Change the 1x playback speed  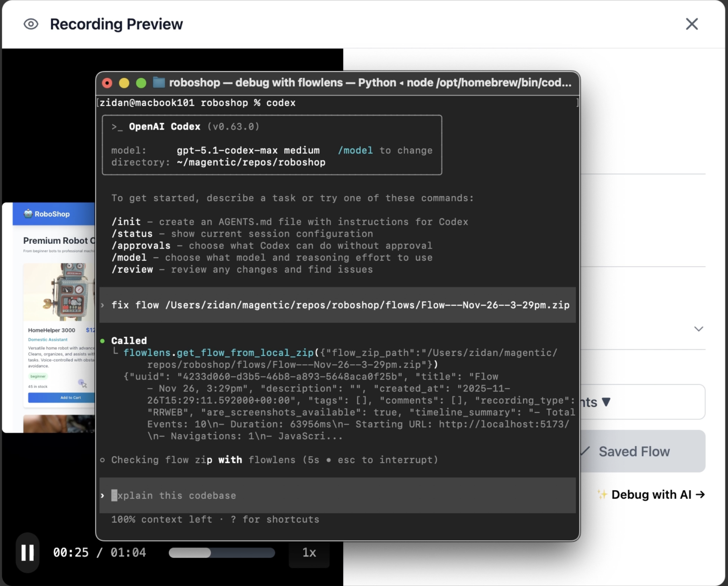(x=309, y=553)
